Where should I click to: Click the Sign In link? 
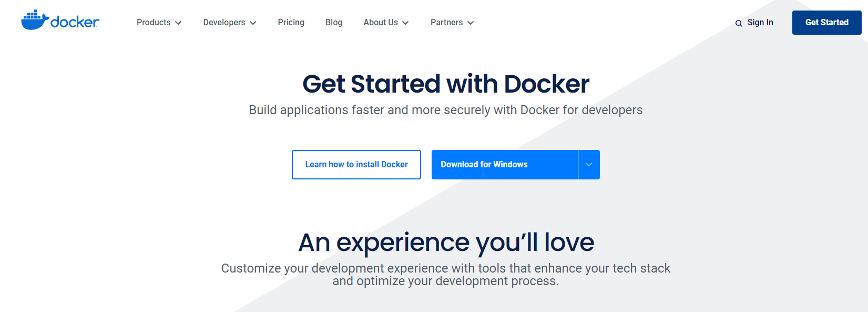click(x=760, y=23)
